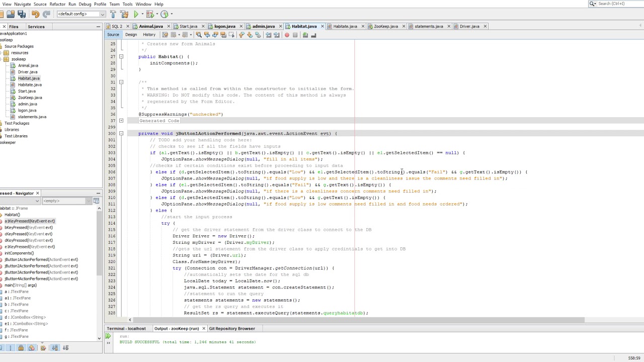Open Profile Project dropdown arrow

click(171, 14)
